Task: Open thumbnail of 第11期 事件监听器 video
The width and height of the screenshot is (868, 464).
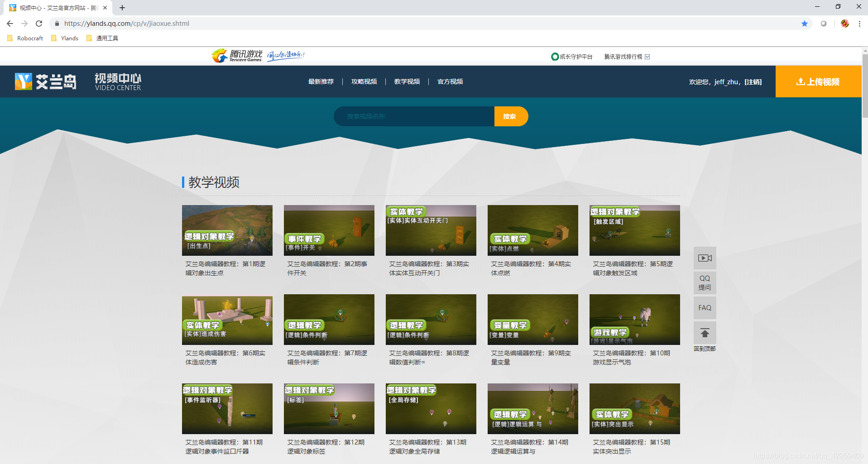Action: point(227,409)
